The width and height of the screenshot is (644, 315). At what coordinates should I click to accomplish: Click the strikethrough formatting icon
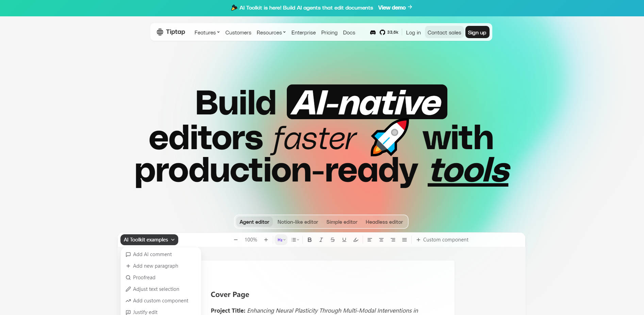332,240
